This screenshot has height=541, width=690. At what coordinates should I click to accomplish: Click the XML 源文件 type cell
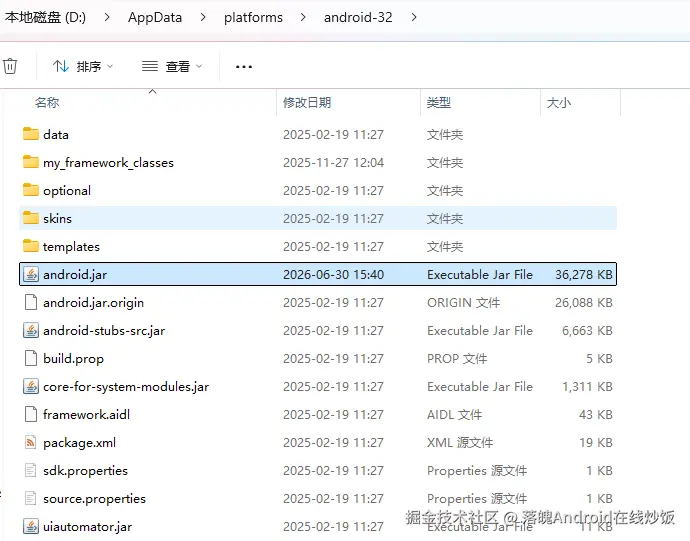460,443
